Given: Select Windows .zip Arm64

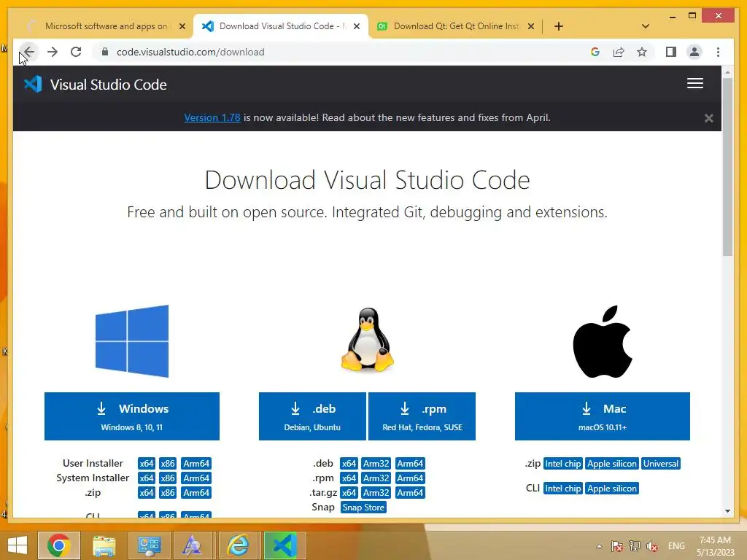Looking at the screenshot, I should tap(196, 493).
